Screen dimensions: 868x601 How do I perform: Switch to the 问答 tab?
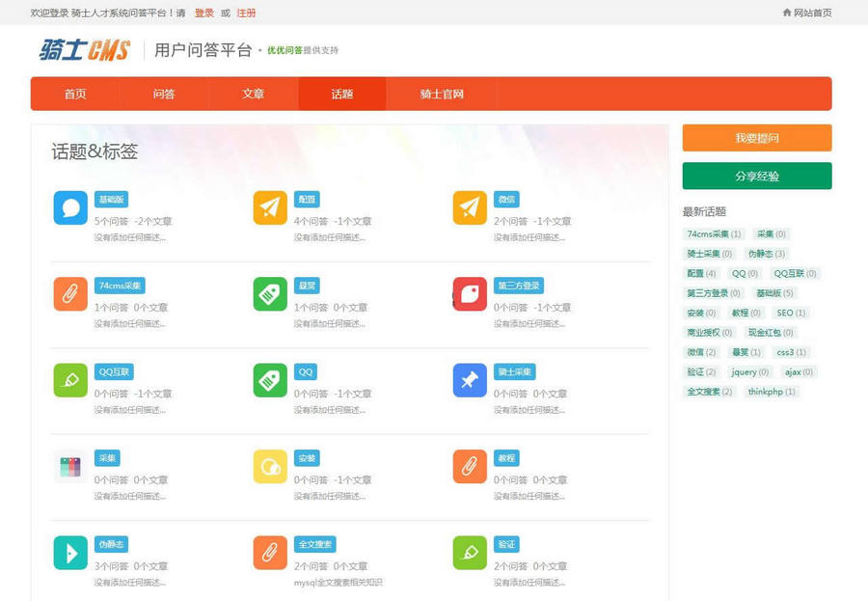click(165, 94)
